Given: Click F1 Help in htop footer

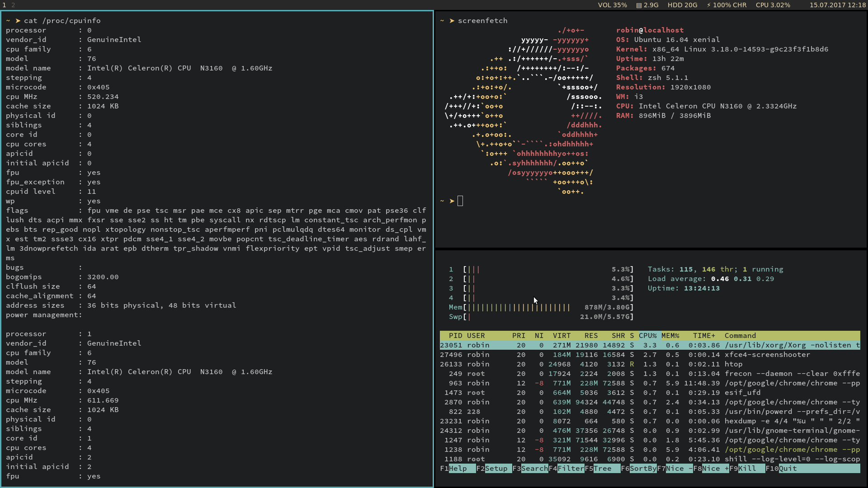Looking at the screenshot, I should pos(458,469).
